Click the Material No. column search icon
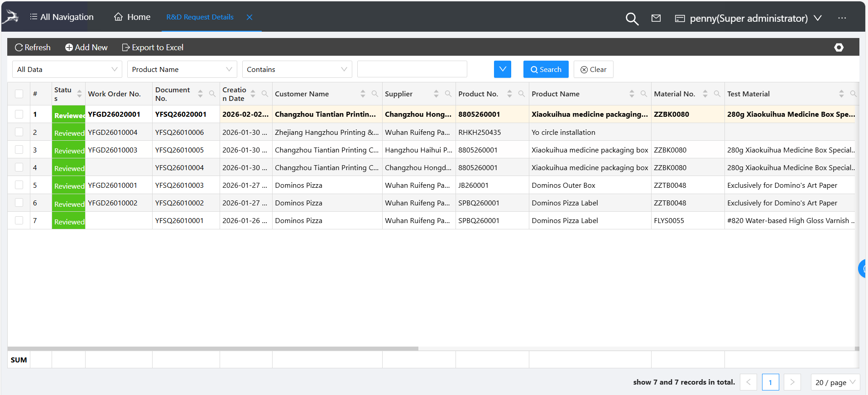 click(x=717, y=94)
